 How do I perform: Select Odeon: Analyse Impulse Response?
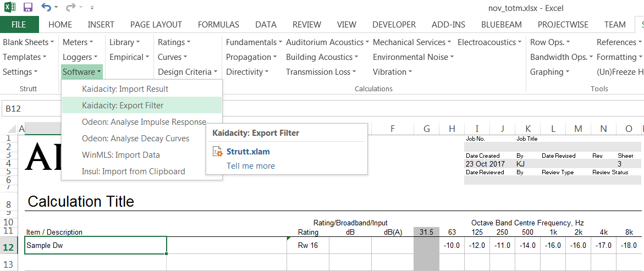pos(142,122)
